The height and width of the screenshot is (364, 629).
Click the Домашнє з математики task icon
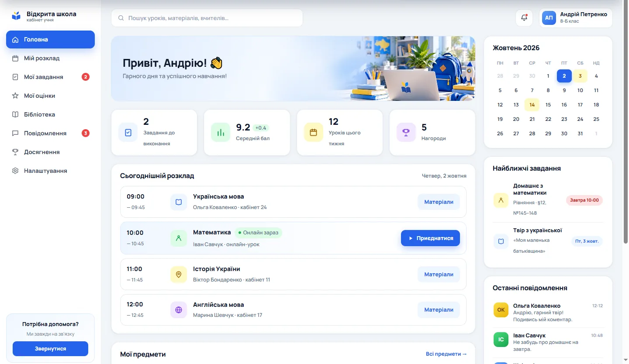501,200
